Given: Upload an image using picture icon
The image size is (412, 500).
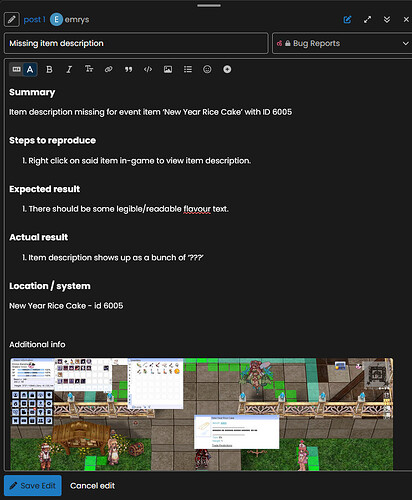Looking at the screenshot, I should [x=168, y=69].
